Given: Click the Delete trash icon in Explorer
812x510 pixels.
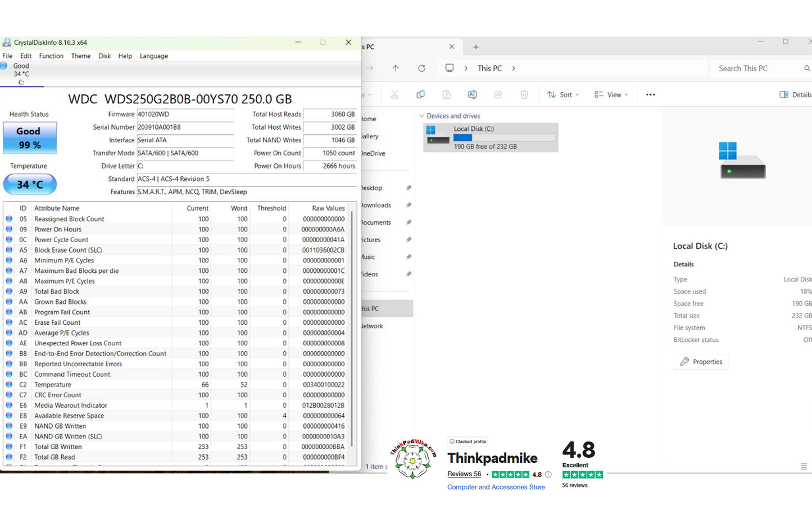Looking at the screenshot, I should tap(524, 95).
